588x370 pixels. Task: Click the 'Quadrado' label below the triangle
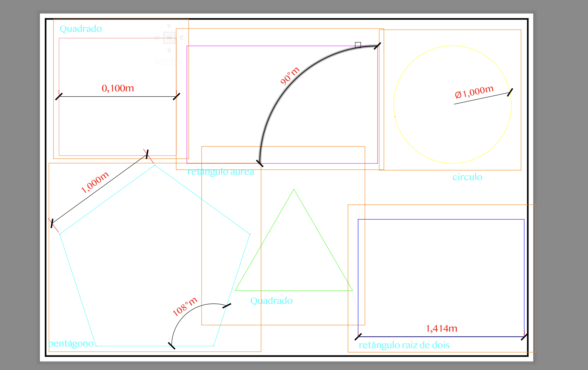[271, 301]
